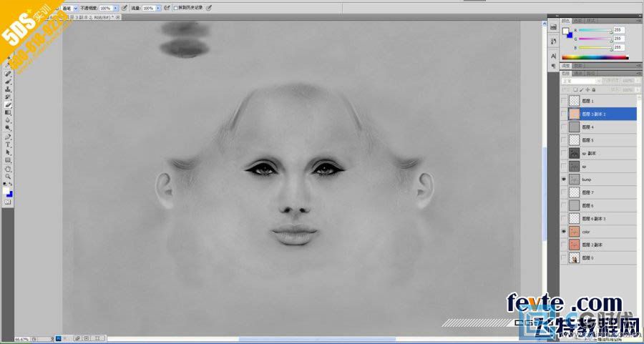Switch to the Channels tab in layers panel

tap(578, 74)
